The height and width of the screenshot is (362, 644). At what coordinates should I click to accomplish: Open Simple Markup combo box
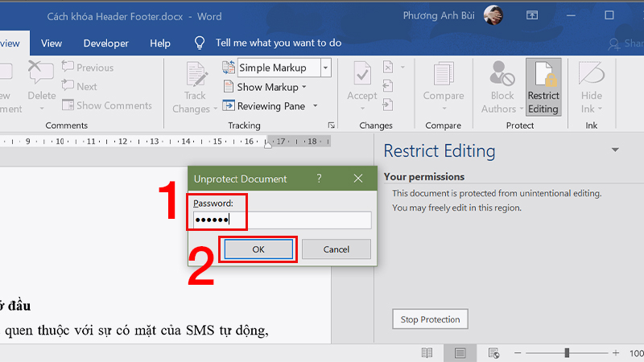[284, 68]
